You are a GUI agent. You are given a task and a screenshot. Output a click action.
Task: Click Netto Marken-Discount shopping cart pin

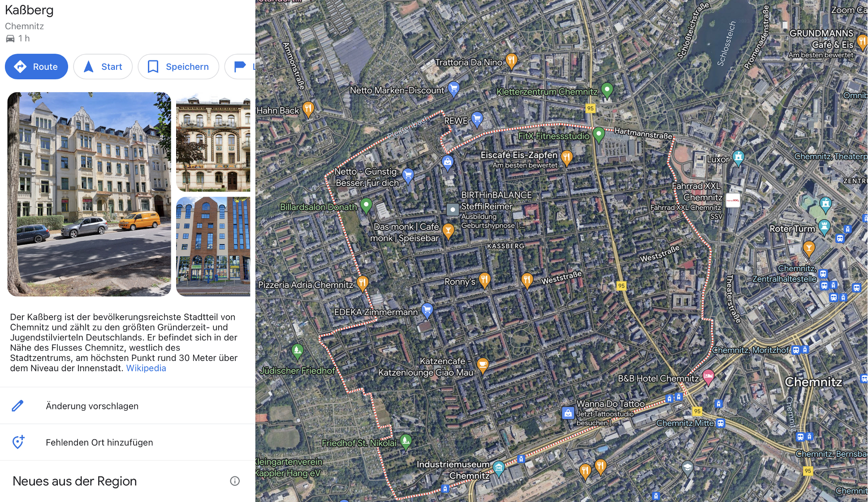pyautogui.click(x=453, y=89)
